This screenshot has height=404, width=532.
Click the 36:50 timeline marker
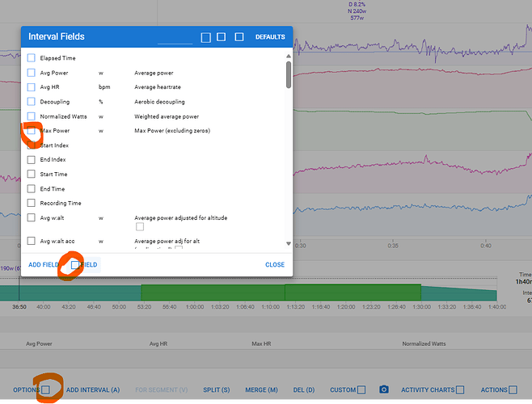pyautogui.click(x=19, y=307)
